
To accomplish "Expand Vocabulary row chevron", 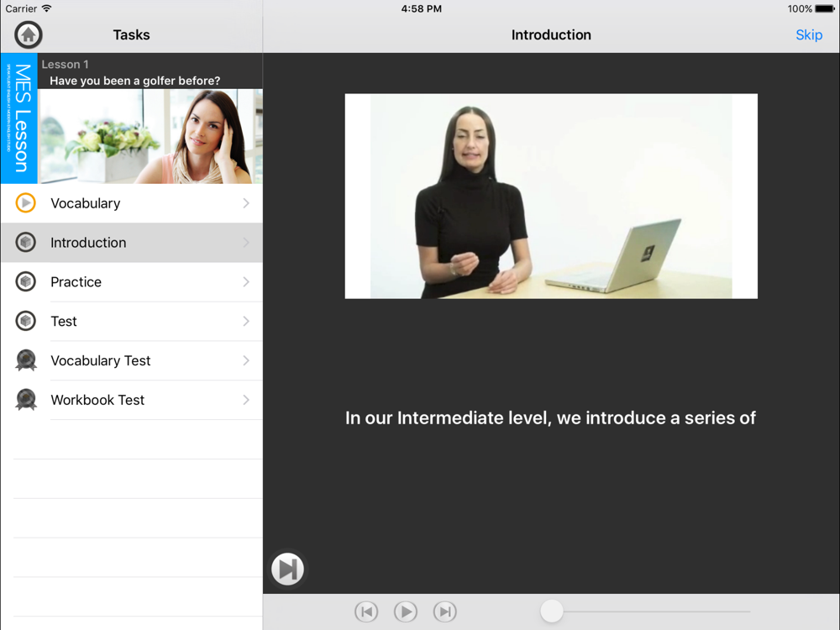I will [x=246, y=203].
